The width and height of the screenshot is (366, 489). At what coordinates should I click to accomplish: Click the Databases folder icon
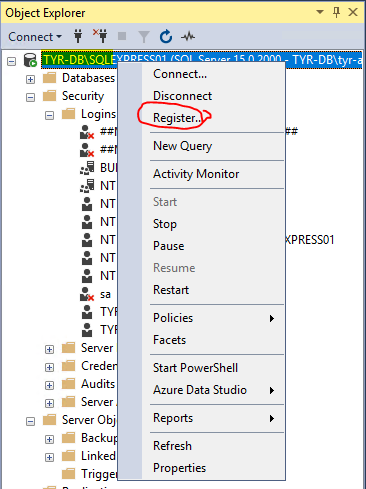pyautogui.click(x=50, y=78)
